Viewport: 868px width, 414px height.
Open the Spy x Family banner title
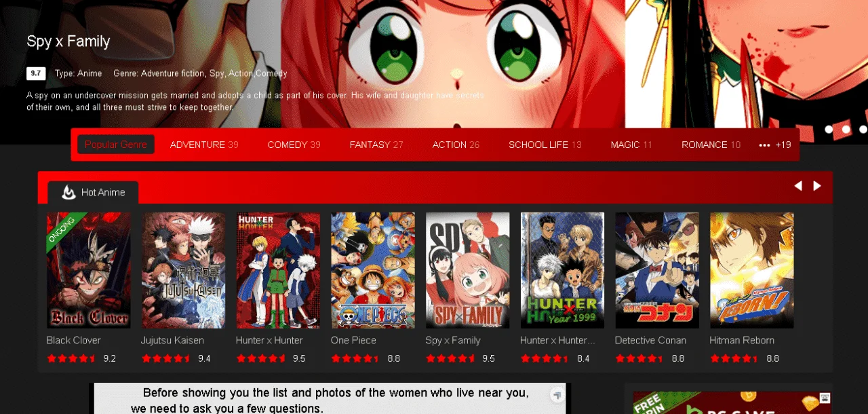(x=68, y=41)
